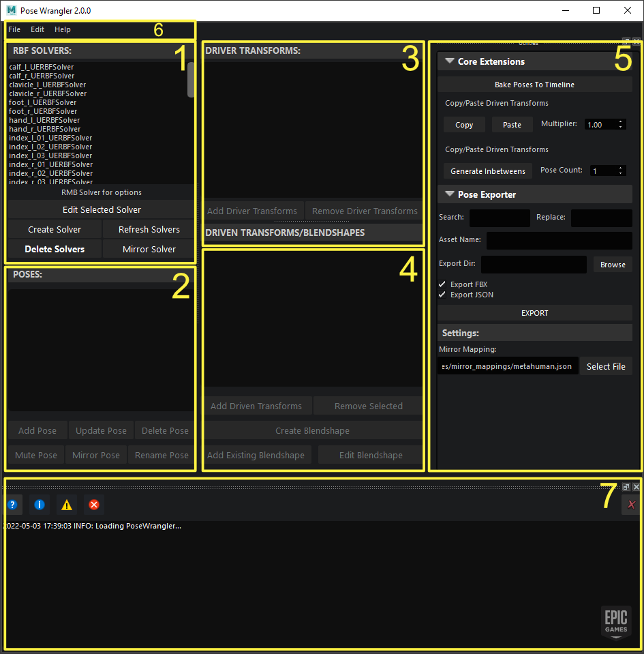
Task: Open the File menu
Action: 14,30
